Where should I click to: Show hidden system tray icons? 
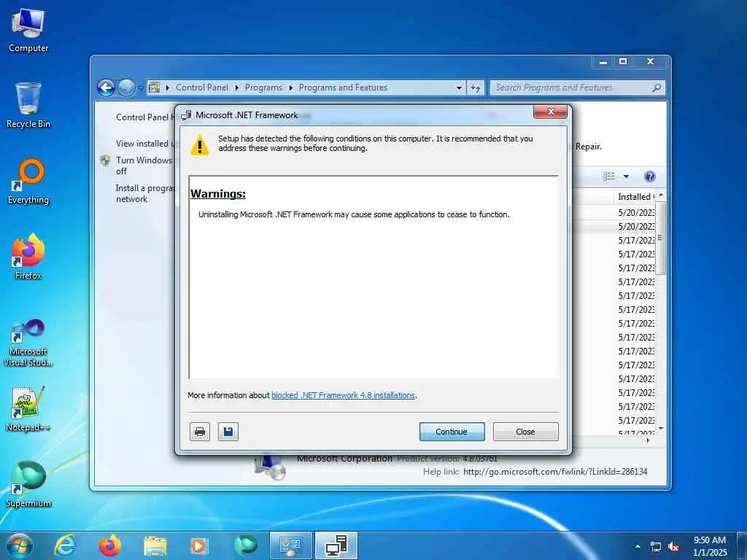coord(638,546)
